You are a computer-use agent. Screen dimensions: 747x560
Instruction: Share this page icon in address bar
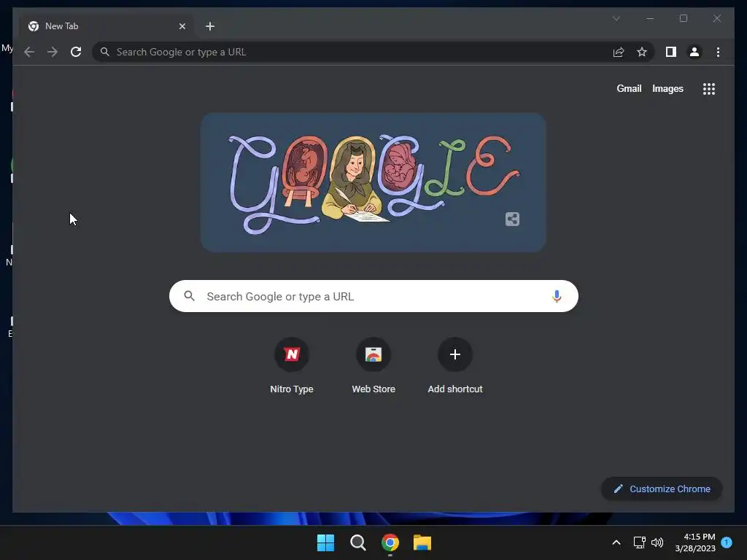pos(619,52)
